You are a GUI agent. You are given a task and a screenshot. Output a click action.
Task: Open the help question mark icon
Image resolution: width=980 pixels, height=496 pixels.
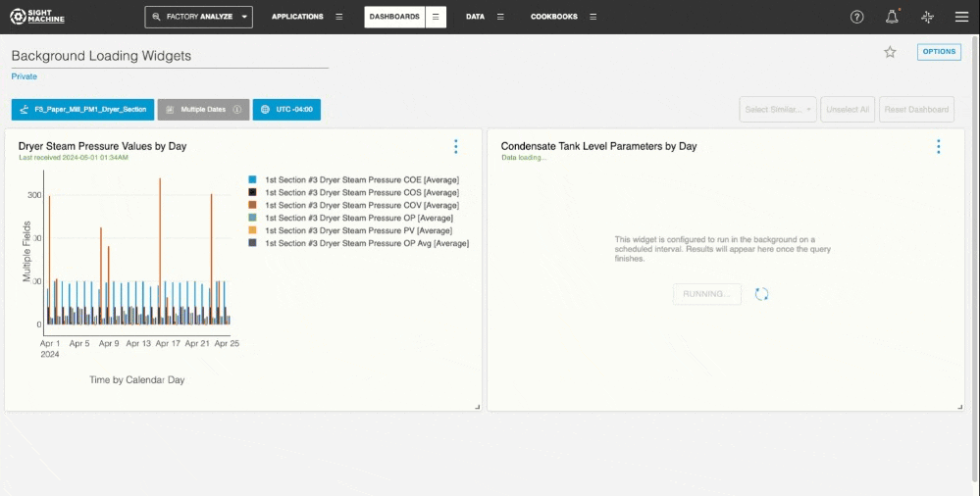tap(856, 17)
